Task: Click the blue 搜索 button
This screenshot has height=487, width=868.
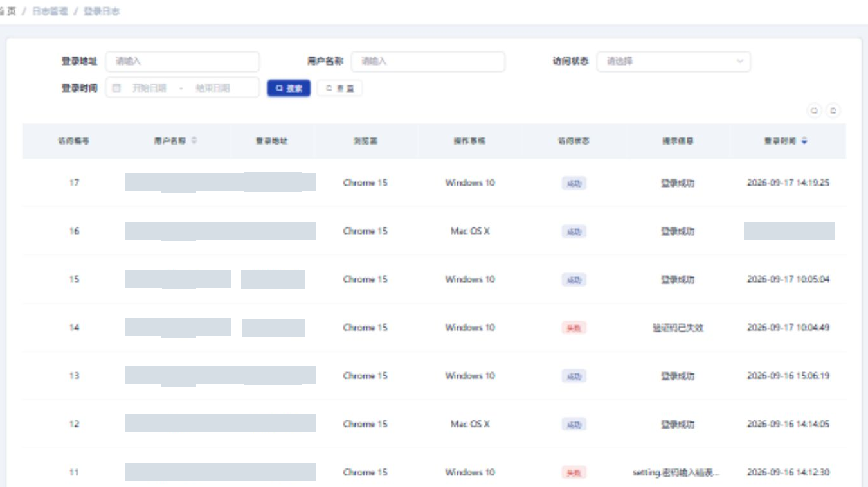Action: [289, 88]
